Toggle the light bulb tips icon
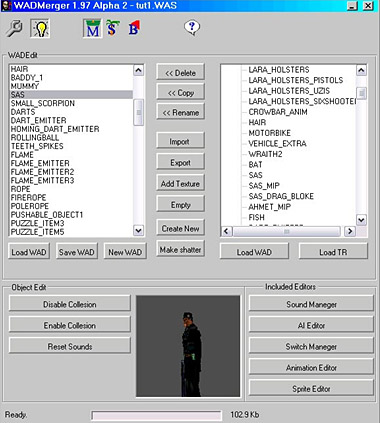Image resolution: width=380 pixels, height=423 pixels. point(40,28)
